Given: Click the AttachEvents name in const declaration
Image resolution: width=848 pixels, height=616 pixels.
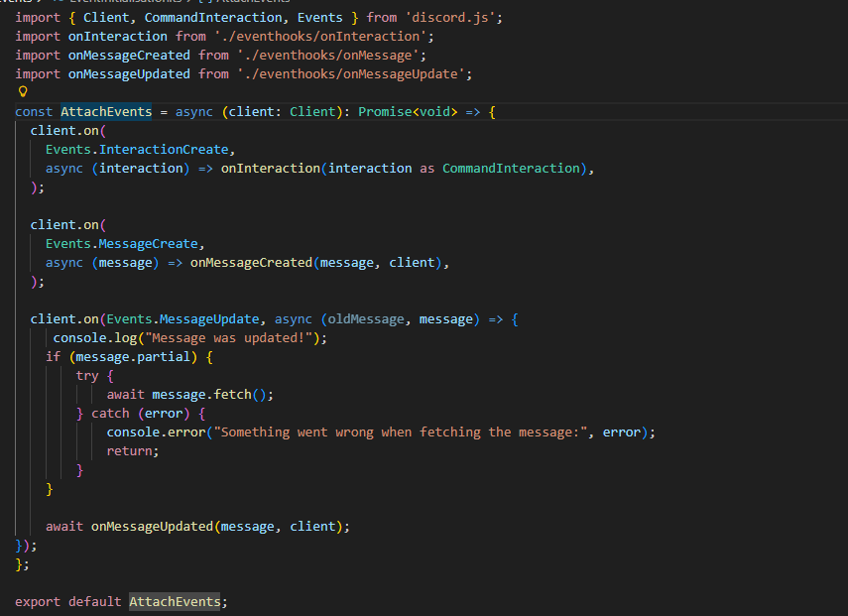Looking at the screenshot, I should click(106, 112).
